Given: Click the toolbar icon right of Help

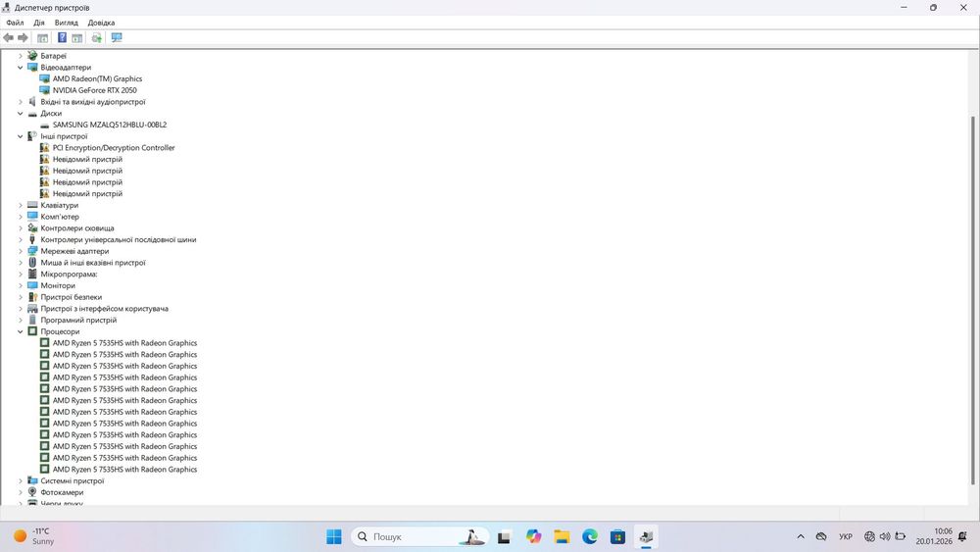Looking at the screenshot, I should pyautogui.click(x=76, y=38).
